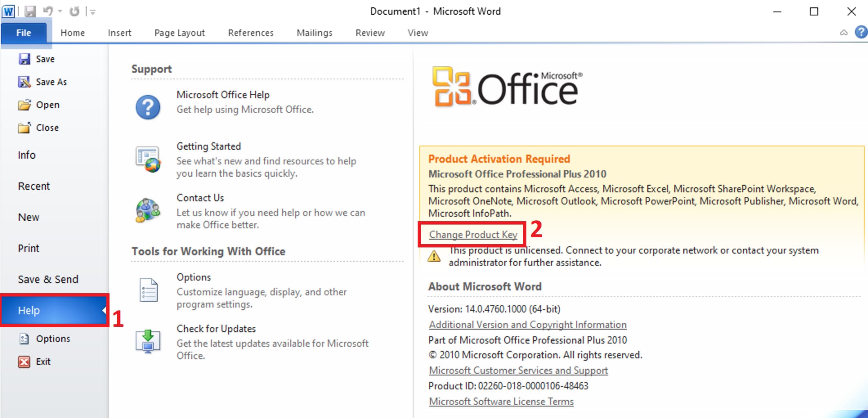Viewport: 868px width, 418px height.
Task: Select Save & Send in the sidebar
Action: (48, 279)
